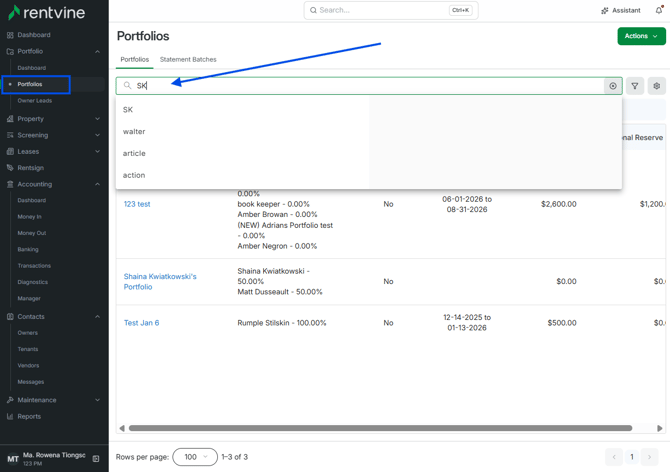Screen dimensions: 670x472
Task: Open the filter funnel button
Action: [x=635, y=86]
